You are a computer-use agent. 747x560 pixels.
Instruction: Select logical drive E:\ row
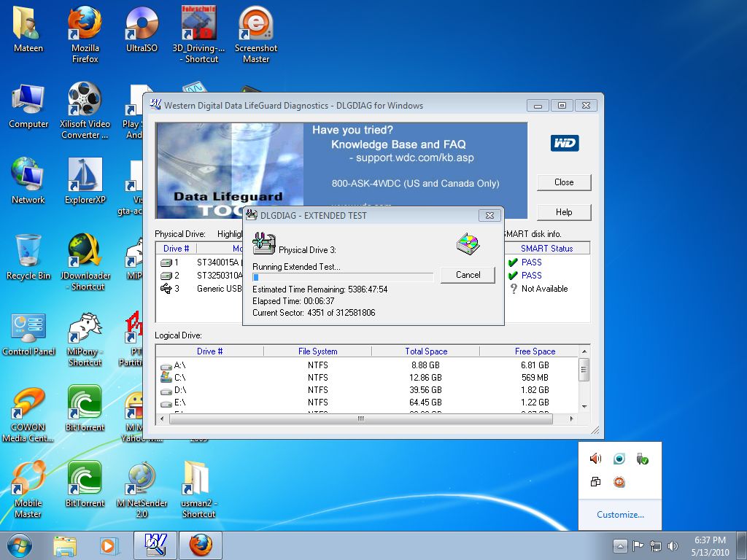(x=368, y=402)
